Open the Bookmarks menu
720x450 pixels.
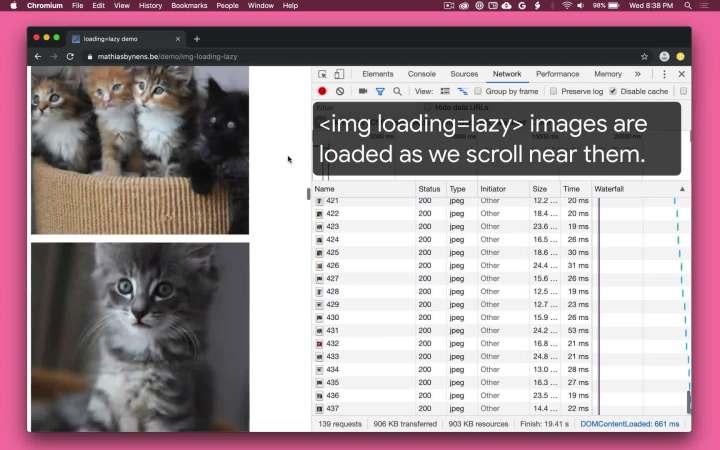click(x=189, y=6)
